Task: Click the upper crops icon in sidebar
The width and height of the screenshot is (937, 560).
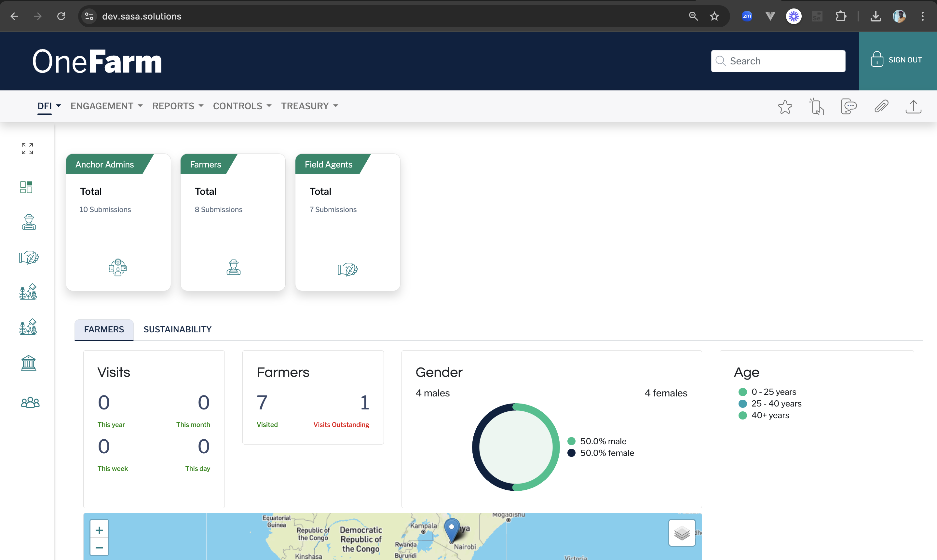Action: (28, 292)
